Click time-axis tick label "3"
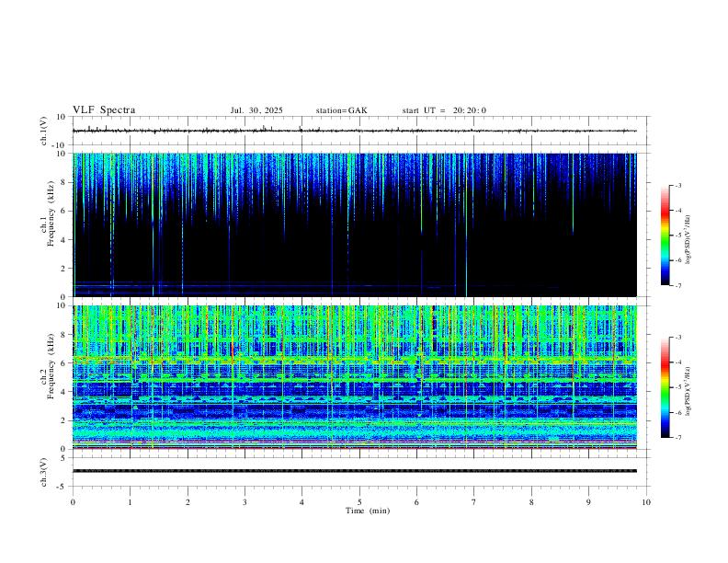728x563 pixels. (245, 502)
